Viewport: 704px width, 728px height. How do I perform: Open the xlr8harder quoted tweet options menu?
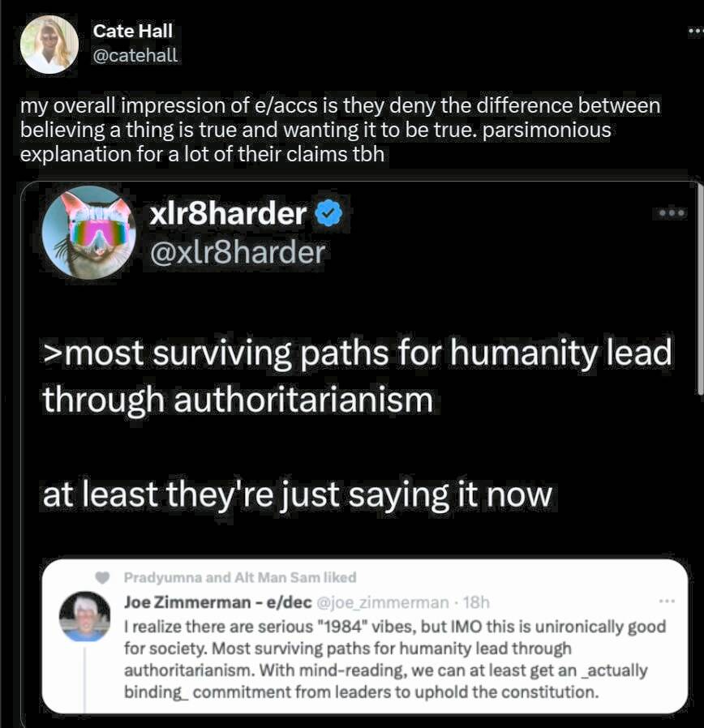click(x=672, y=213)
